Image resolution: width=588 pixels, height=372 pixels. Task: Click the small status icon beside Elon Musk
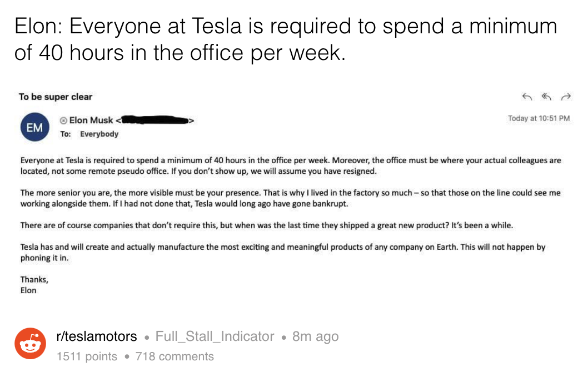[63, 120]
